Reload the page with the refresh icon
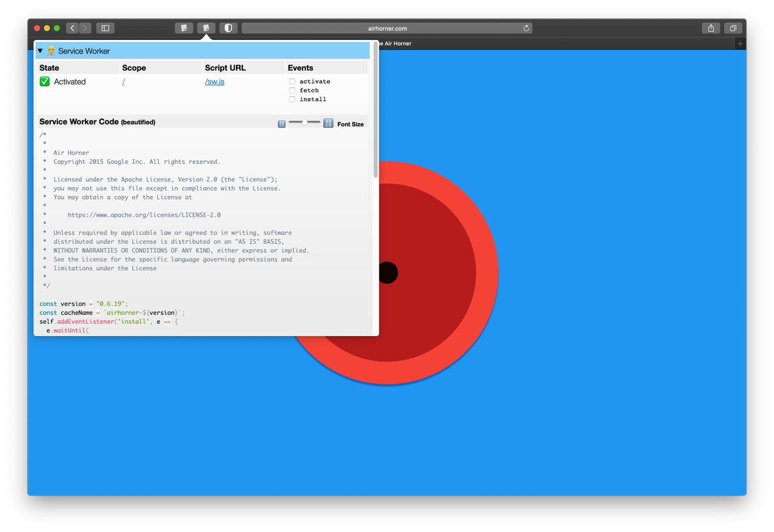Viewport: 774px width, 532px height. 526,28
